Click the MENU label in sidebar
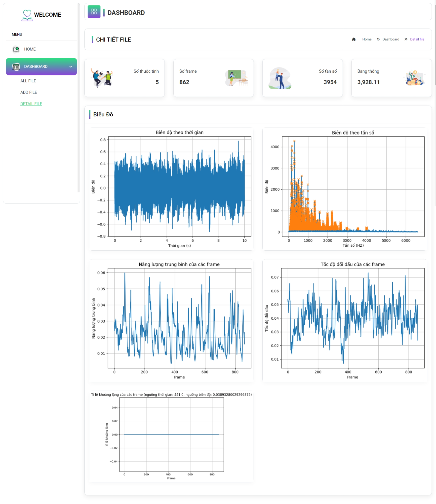 pyautogui.click(x=17, y=34)
